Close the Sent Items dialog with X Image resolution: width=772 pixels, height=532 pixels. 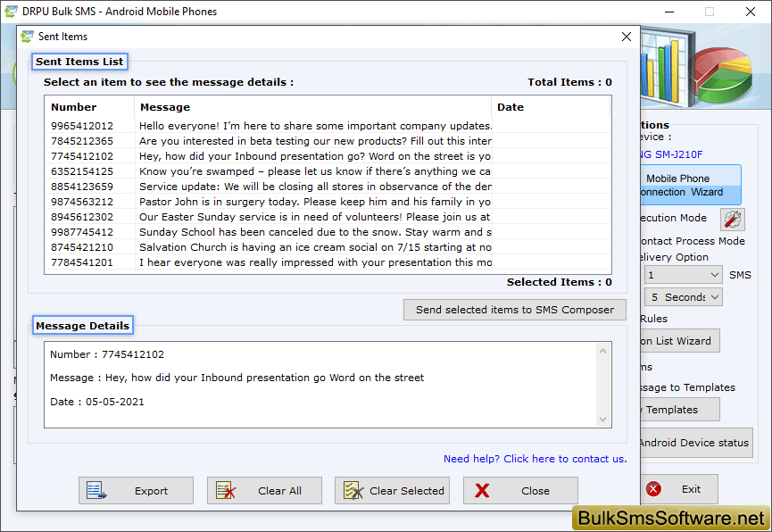627,37
